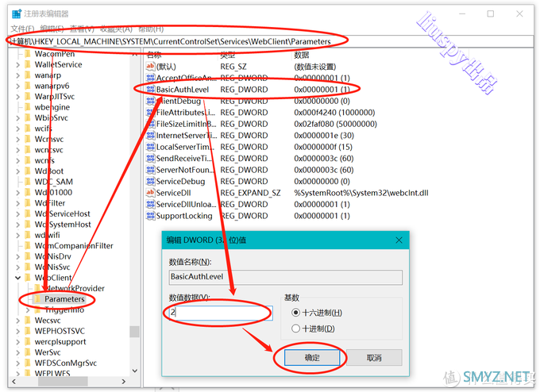Click the 类型 column header
The image size is (540, 392).
pos(228,55)
